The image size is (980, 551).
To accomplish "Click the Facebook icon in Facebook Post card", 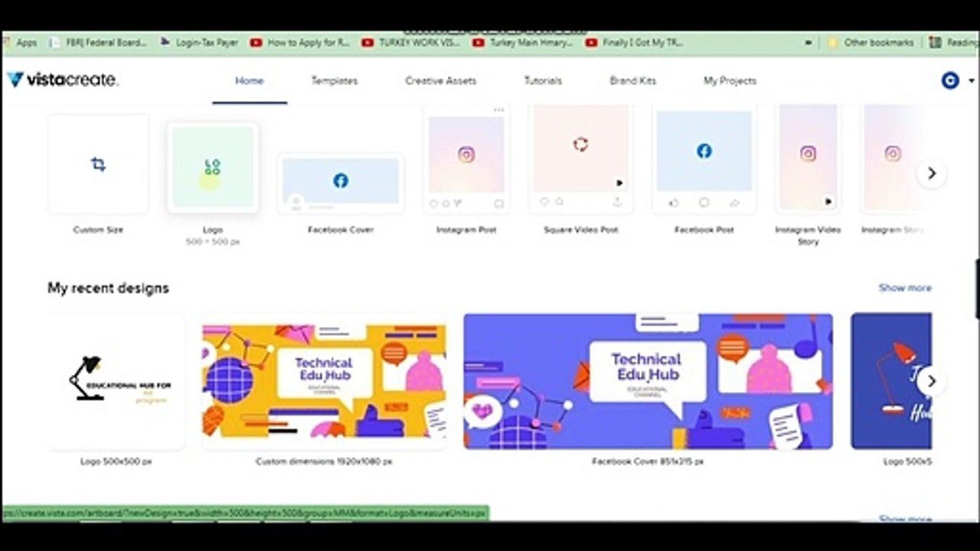I will [704, 151].
